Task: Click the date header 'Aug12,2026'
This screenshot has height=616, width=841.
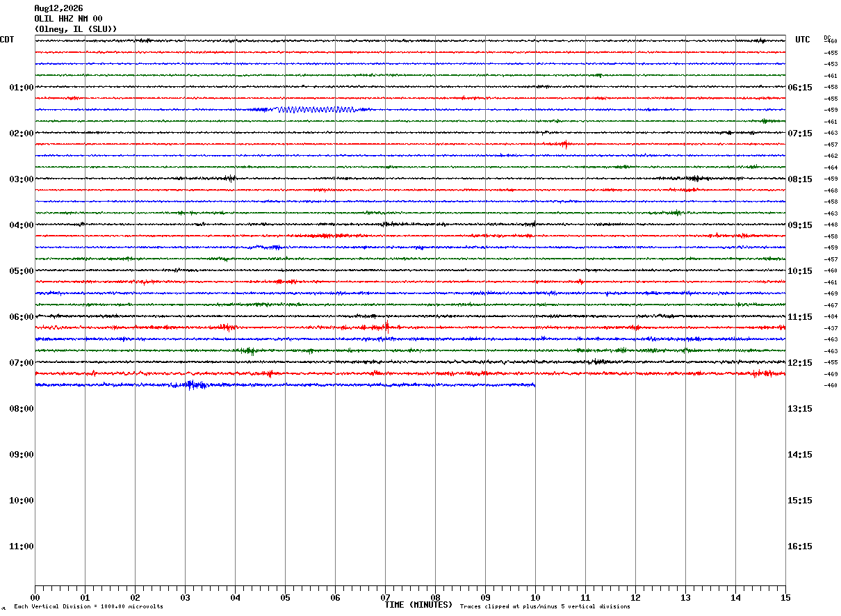Action: click(x=58, y=8)
